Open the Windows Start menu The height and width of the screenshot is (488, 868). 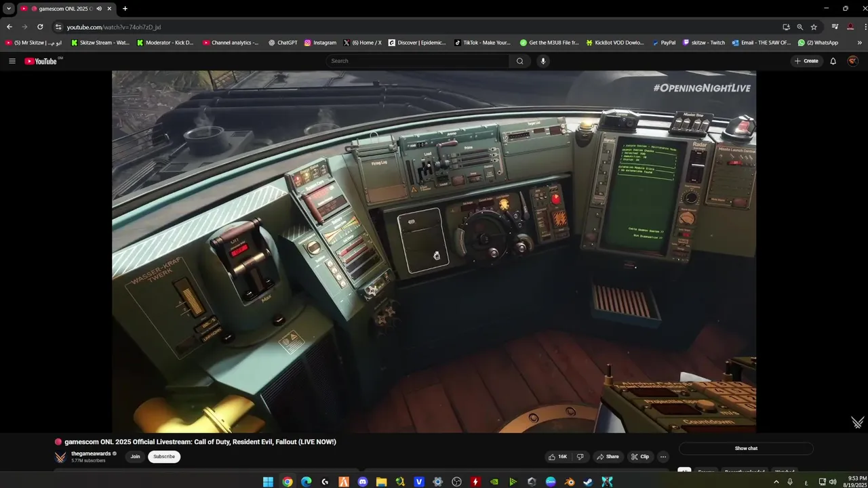(x=268, y=482)
